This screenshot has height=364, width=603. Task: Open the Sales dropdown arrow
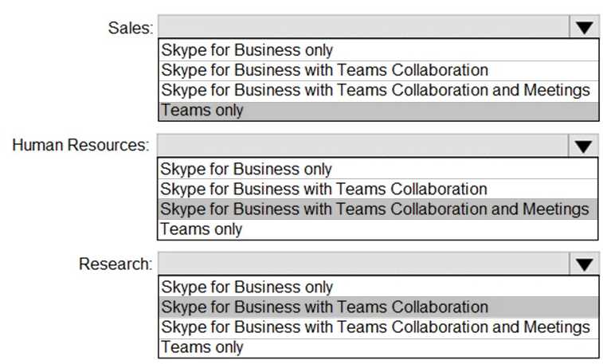click(x=584, y=27)
